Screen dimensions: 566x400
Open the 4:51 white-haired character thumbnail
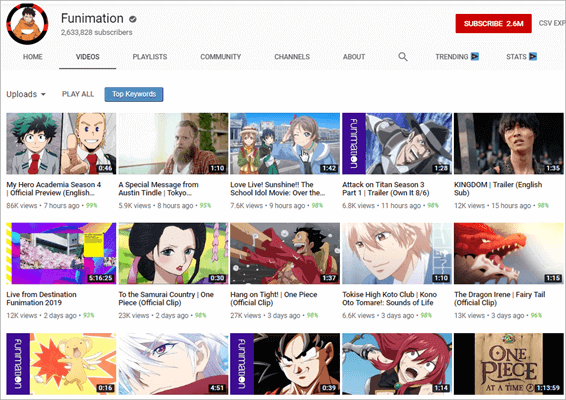(x=173, y=364)
